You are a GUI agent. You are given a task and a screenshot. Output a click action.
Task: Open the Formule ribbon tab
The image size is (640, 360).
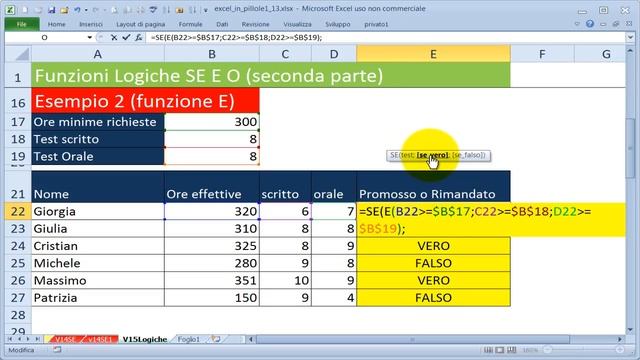[190, 24]
